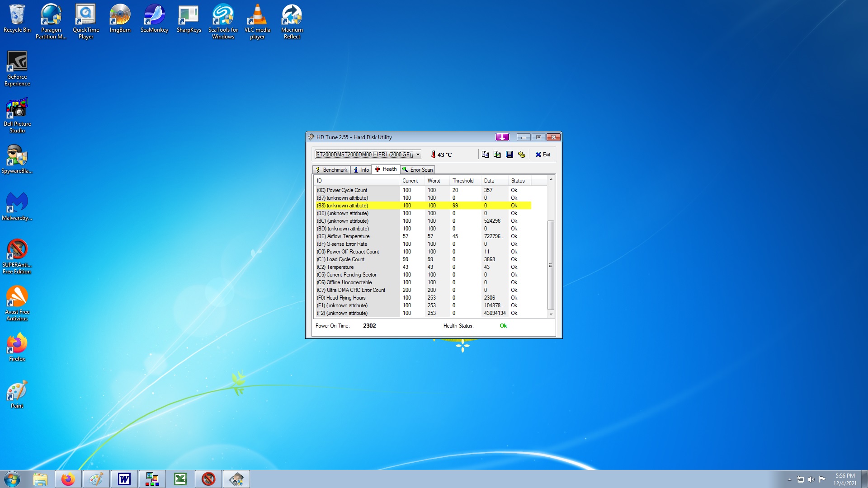Click the health list scroll down arrow

(551, 314)
